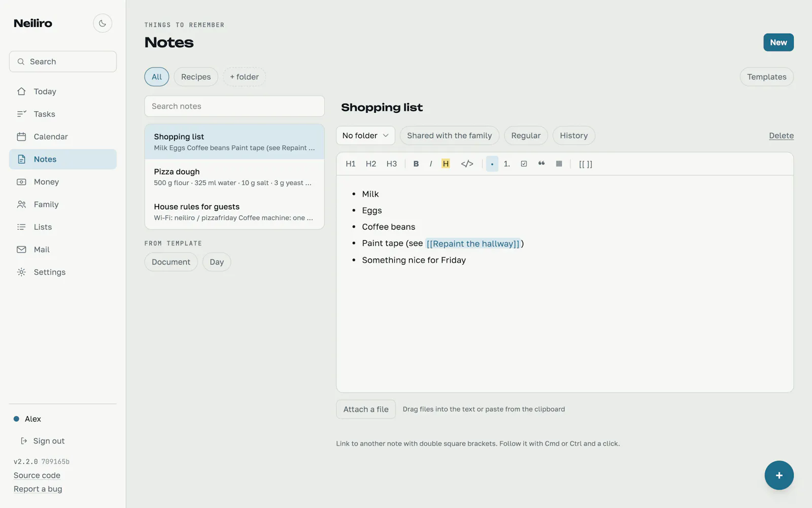Apply Heading 2 formatting

coord(371,164)
